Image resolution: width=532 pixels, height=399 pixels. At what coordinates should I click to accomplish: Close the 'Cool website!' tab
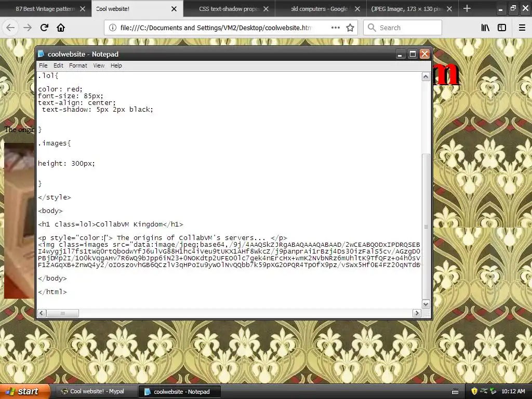click(x=174, y=9)
